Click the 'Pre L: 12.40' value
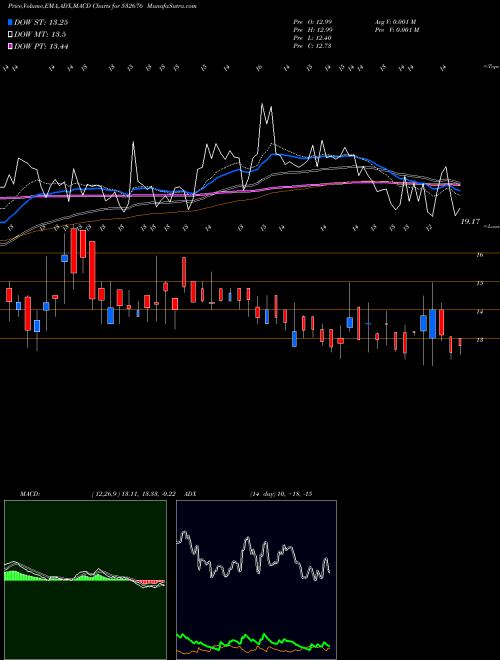500x660 pixels. click(312, 38)
